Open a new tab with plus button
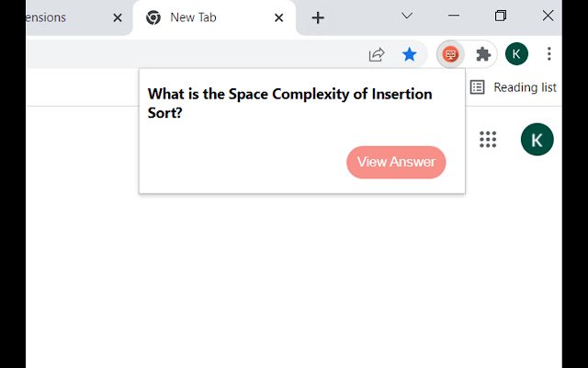Screen dimensions: 588x368 318,17
